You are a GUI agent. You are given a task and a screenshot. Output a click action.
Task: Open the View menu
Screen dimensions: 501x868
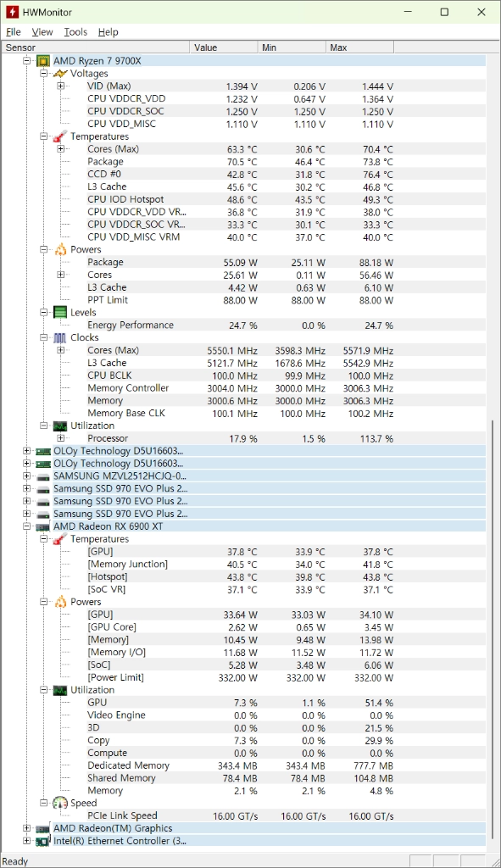pos(42,32)
